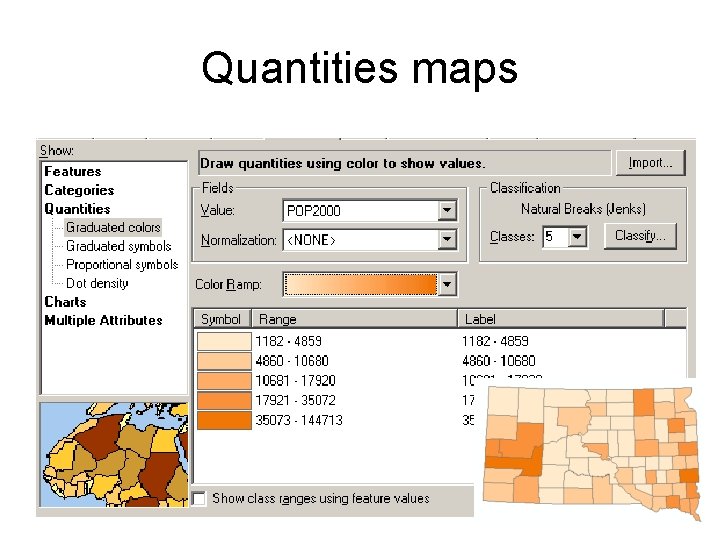Click symbol swatch for 17921 - 35072 class
The image size is (720, 540).
coord(224,400)
